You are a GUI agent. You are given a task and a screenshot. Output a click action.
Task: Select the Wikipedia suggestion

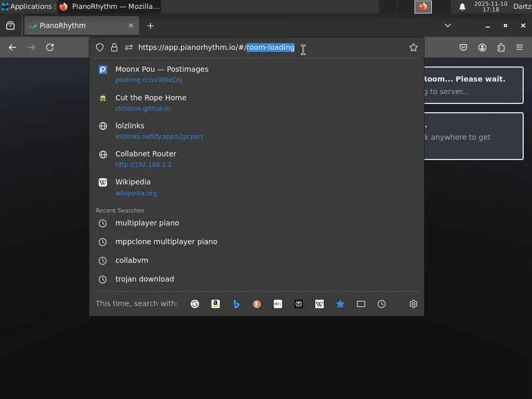click(256, 187)
